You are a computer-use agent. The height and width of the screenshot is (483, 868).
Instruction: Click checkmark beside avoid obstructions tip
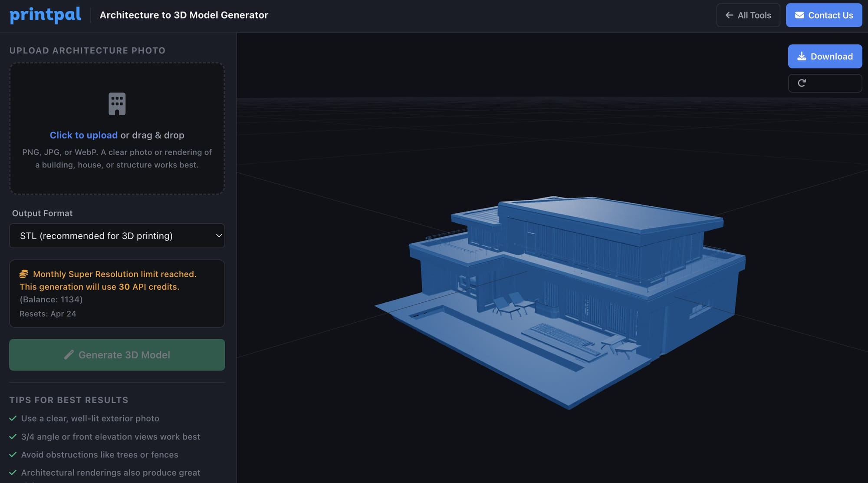point(13,454)
